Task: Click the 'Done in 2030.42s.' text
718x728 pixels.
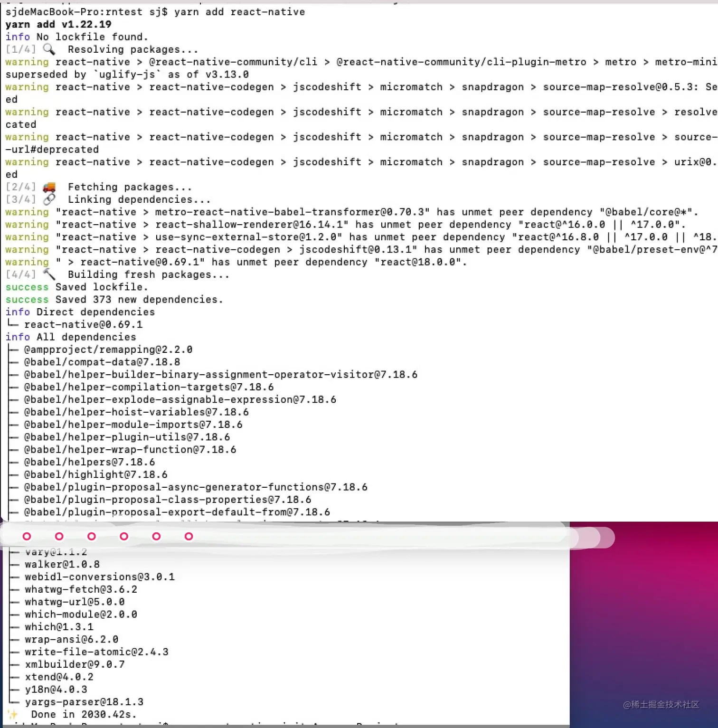Action: pos(84,714)
